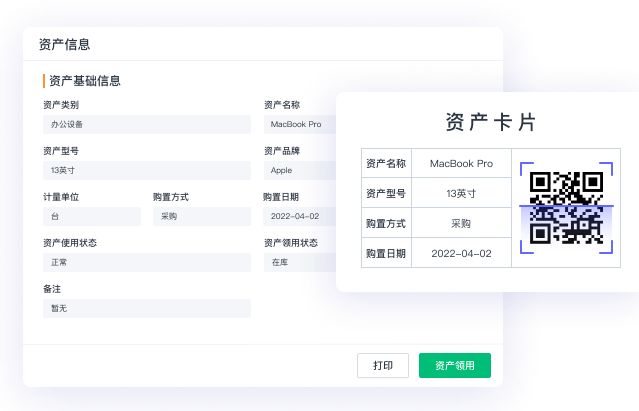This screenshot has height=411, width=639.
Task: Open the 购置方式 form field showing 采购
Action: tap(201, 216)
